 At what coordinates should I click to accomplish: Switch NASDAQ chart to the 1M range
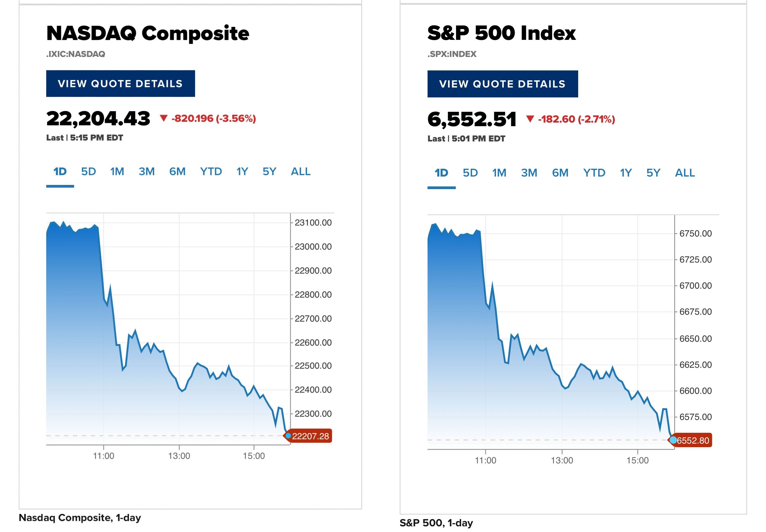tap(117, 171)
